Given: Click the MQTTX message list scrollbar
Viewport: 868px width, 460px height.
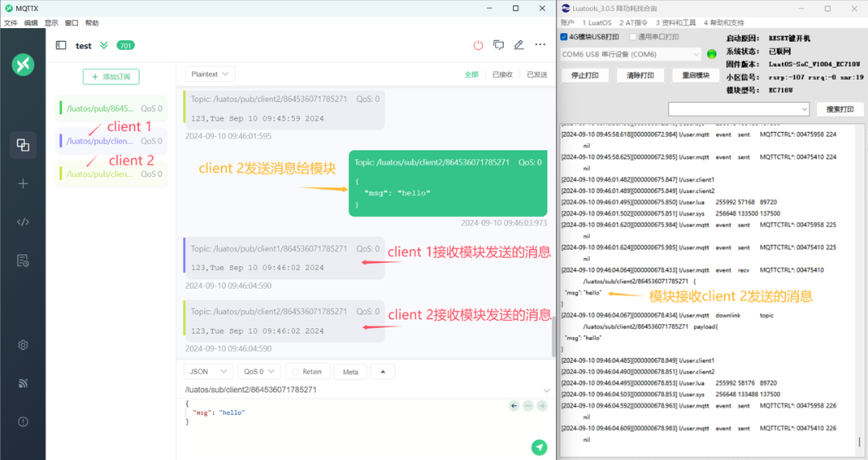Looking at the screenshot, I should pyautogui.click(x=554, y=338).
